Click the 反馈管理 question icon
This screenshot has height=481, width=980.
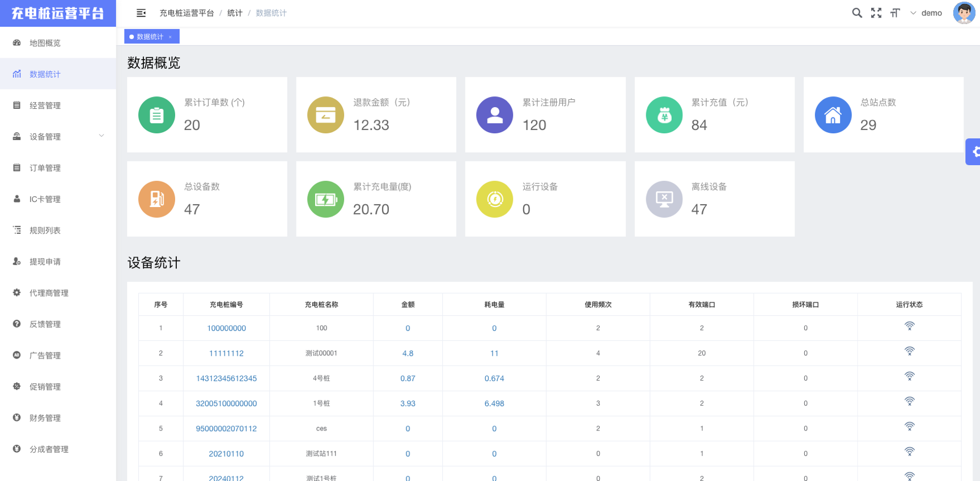pyautogui.click(x=17, y=323)
